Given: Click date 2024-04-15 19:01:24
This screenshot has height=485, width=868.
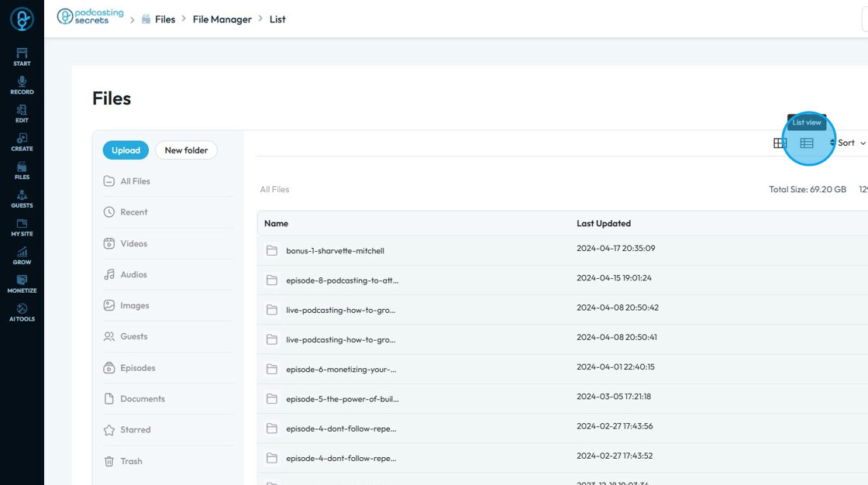Looking at the screenshot, I should pos(614,278).
